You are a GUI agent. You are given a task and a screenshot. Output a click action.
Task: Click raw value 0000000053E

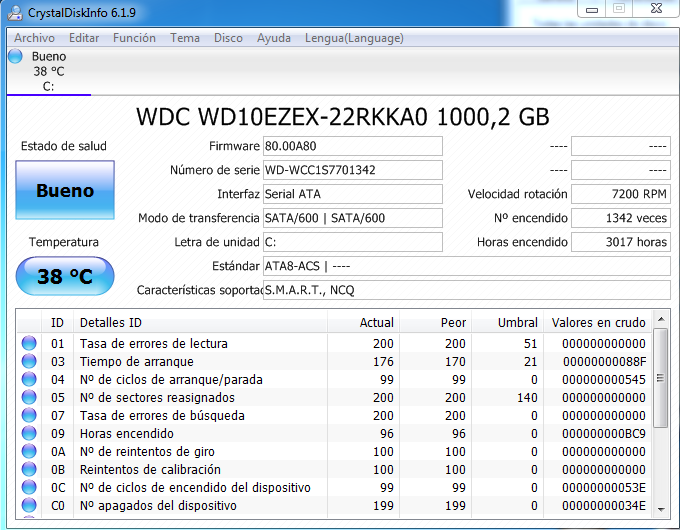[x=604, y=487]
